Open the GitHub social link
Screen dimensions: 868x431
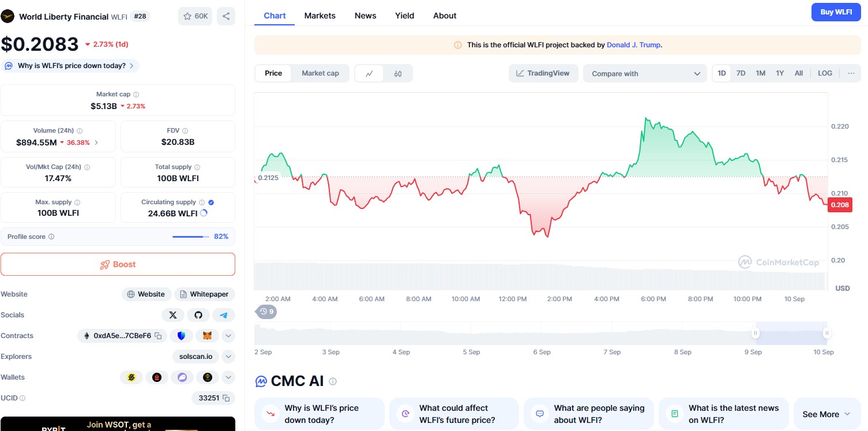(198, 315)
